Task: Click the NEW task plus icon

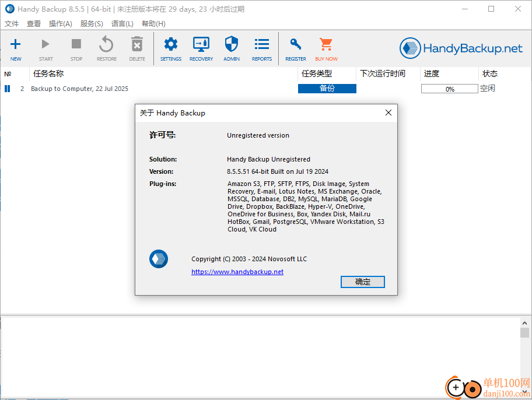Action: pyautogui.click(x=16, y=44)
